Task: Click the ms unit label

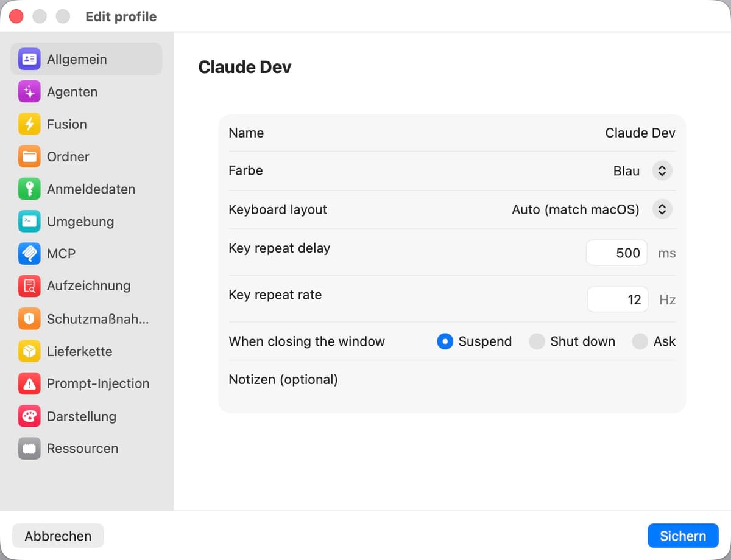Action: [666, 254]
